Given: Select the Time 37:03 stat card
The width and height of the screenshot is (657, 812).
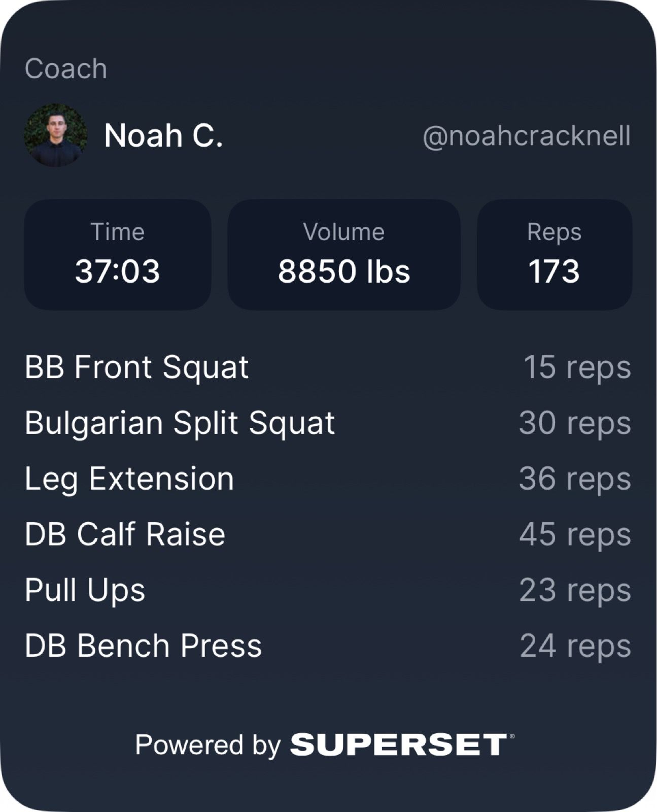Looking at the screenshot, I should point(118,254).
